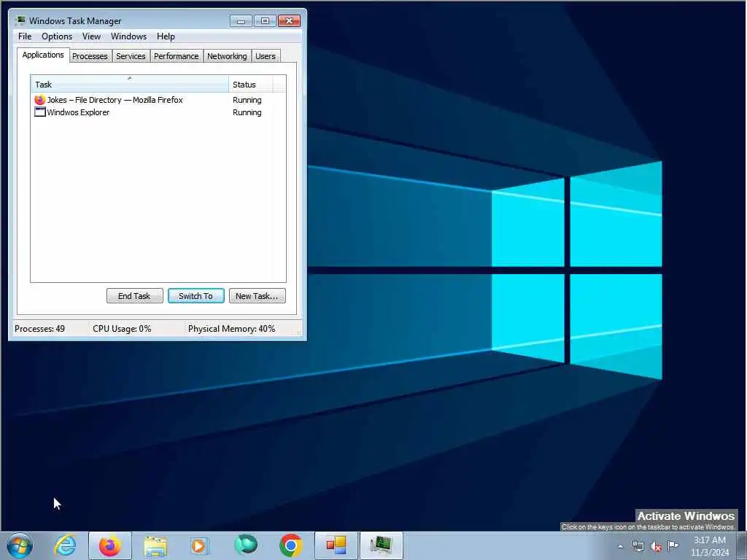Switch to Firefox on the taskbar
This screenshot has width=747, height=560.
pyautogui.click(x=110, y=545)
